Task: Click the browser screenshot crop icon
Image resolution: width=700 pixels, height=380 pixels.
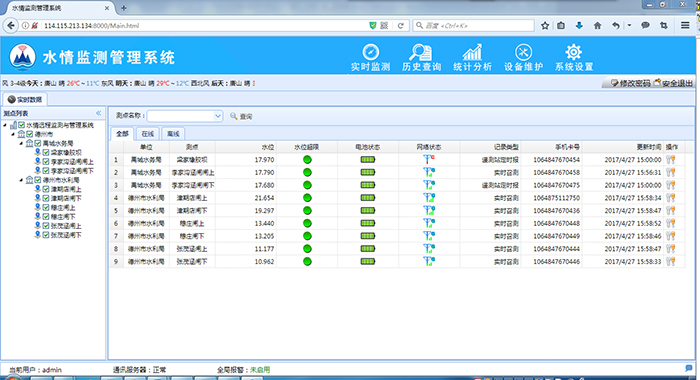Action: coord(664,26)
